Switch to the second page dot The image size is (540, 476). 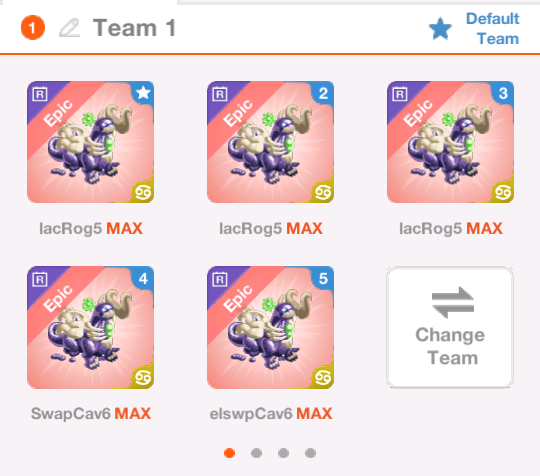click(256, 453)
